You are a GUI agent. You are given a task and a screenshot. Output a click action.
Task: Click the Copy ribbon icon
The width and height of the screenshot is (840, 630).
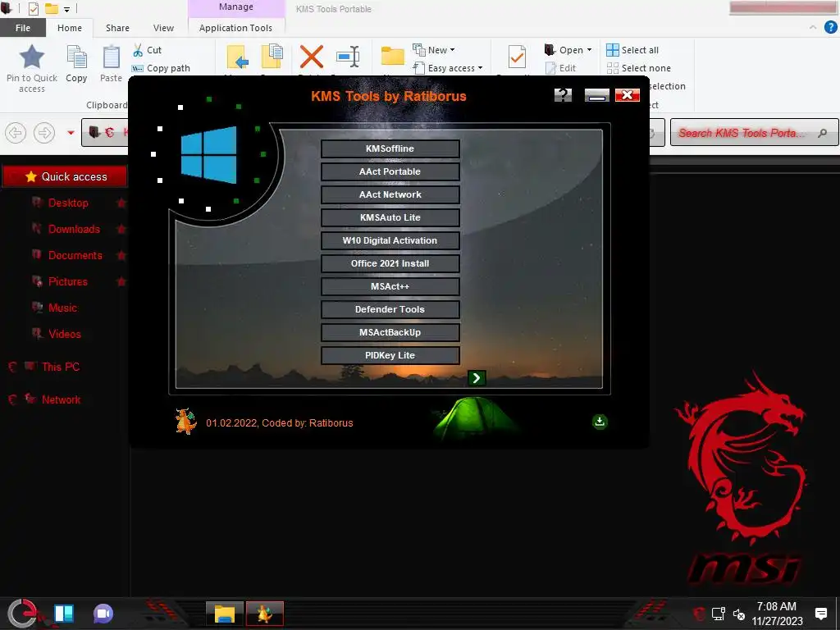76,64
